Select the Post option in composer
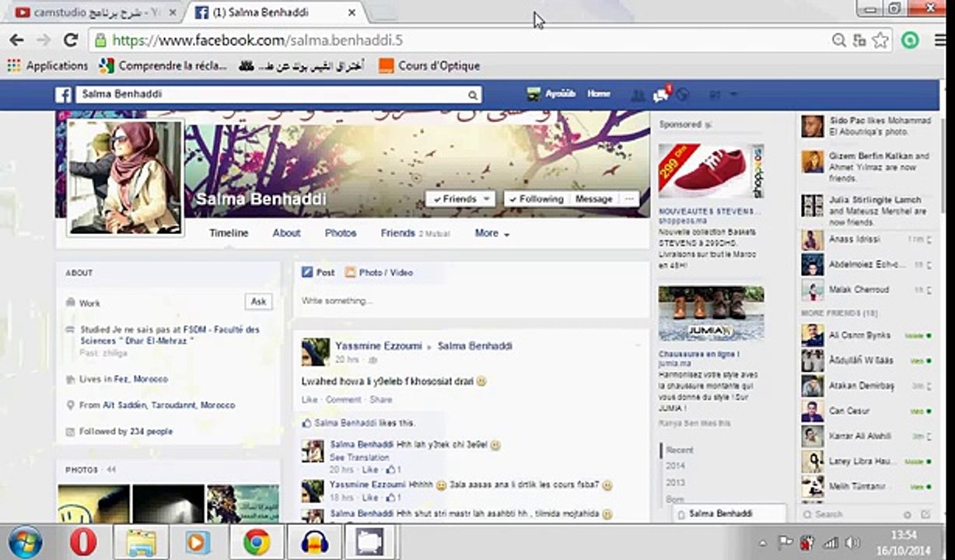 point(318,273)
